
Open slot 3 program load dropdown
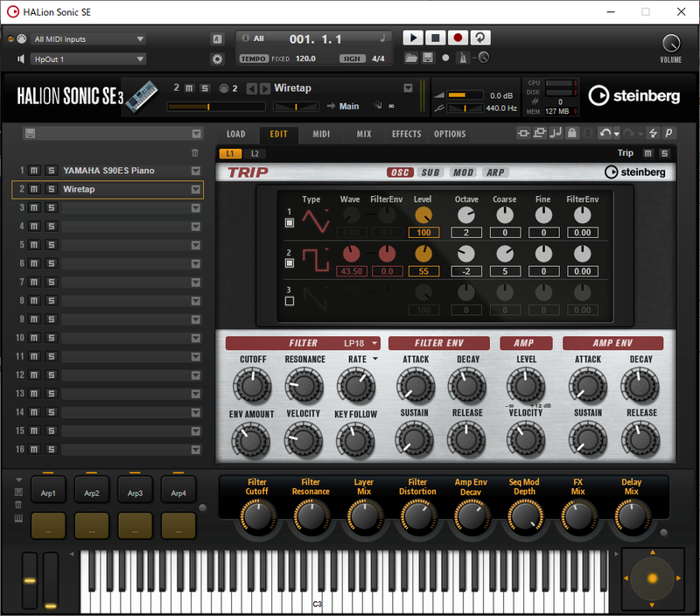(195, 208)
